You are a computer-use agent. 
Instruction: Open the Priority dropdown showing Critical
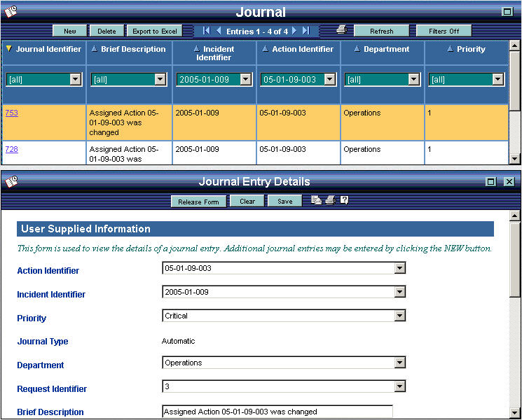pos(399,316)
